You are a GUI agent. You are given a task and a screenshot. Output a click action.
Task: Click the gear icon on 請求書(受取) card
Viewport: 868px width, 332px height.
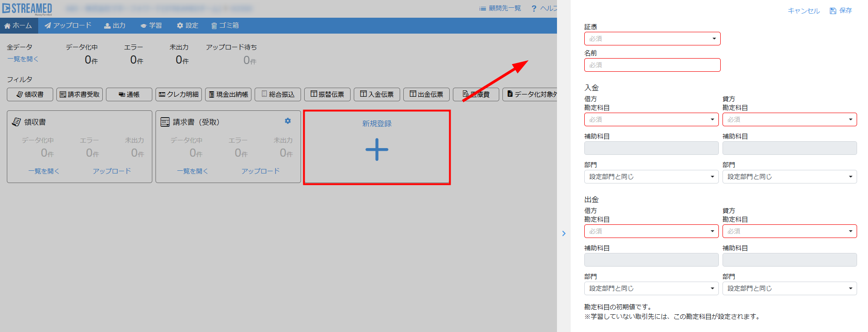pyautogui.click(x=287, y=121)
